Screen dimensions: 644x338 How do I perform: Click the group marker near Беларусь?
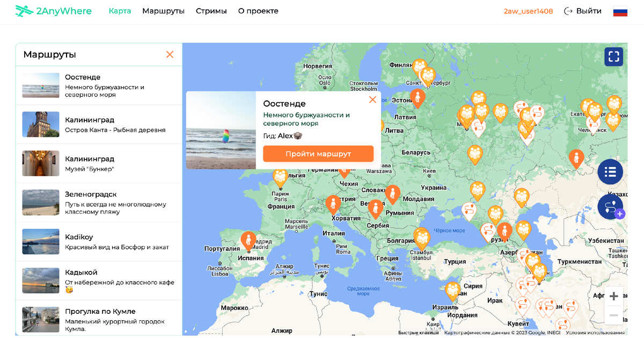point(474,155)
